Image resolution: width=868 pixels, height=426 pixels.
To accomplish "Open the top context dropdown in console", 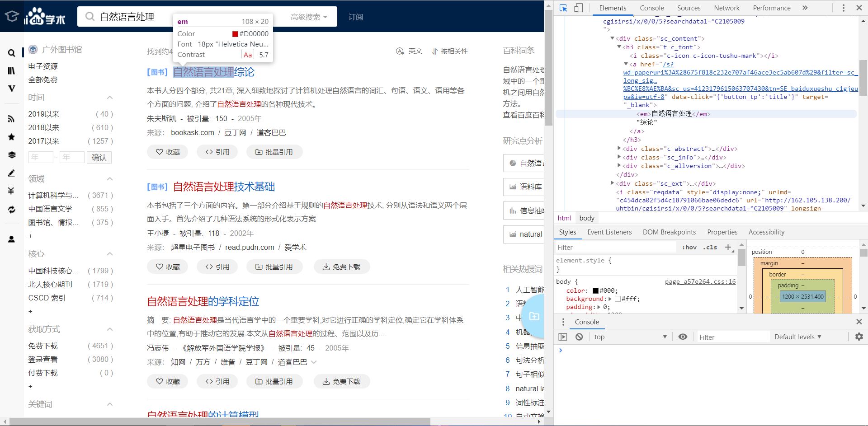I will [630, 337].
